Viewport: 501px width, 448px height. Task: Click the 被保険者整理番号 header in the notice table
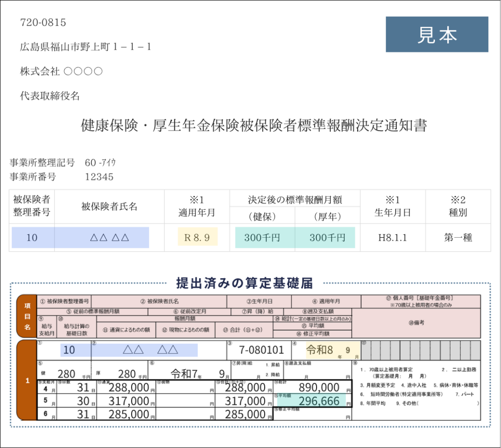(x=32, y=206)
